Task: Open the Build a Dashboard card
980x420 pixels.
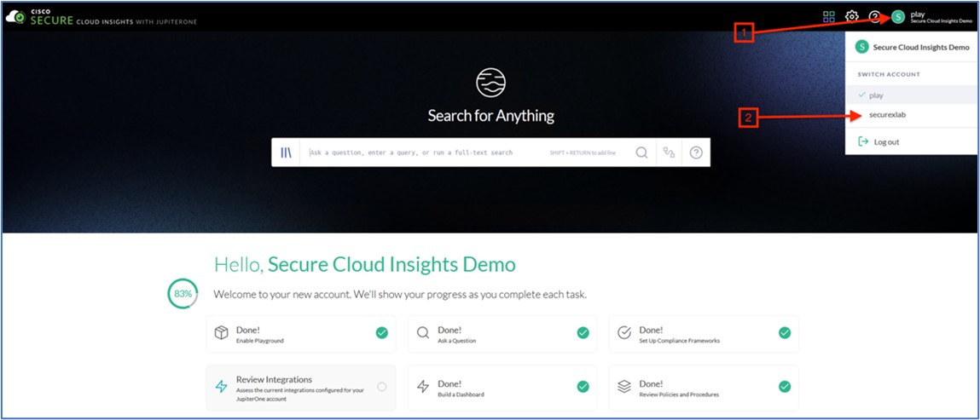Action: tap(502, 388)
